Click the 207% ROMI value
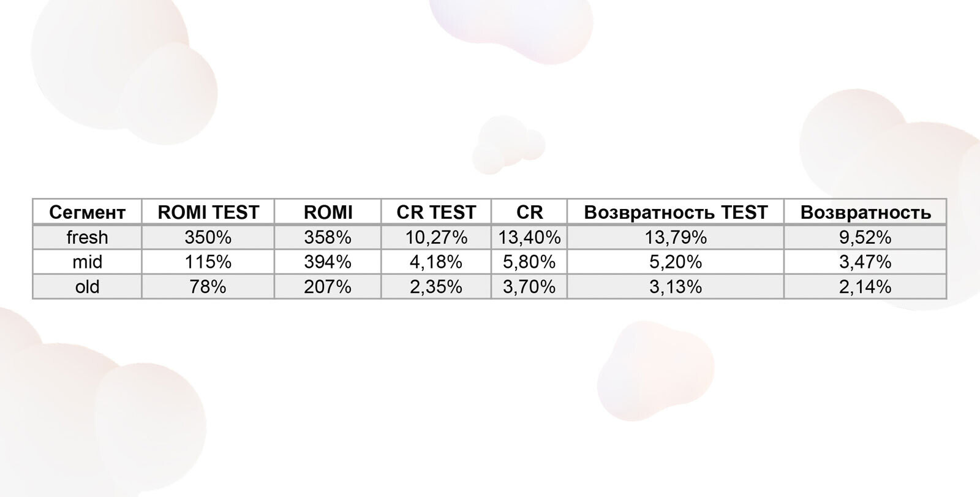This screenshot has height=497, width=980. [x=328, y=287]
